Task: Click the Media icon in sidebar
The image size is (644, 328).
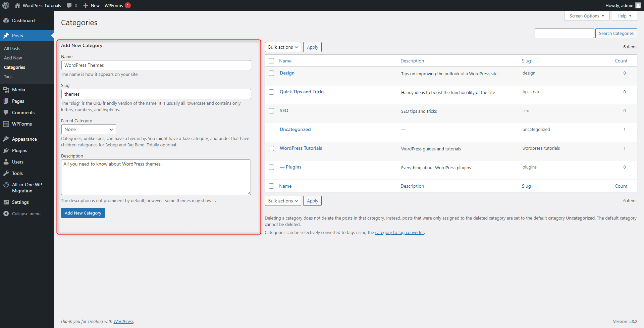Action: [6, 90]
